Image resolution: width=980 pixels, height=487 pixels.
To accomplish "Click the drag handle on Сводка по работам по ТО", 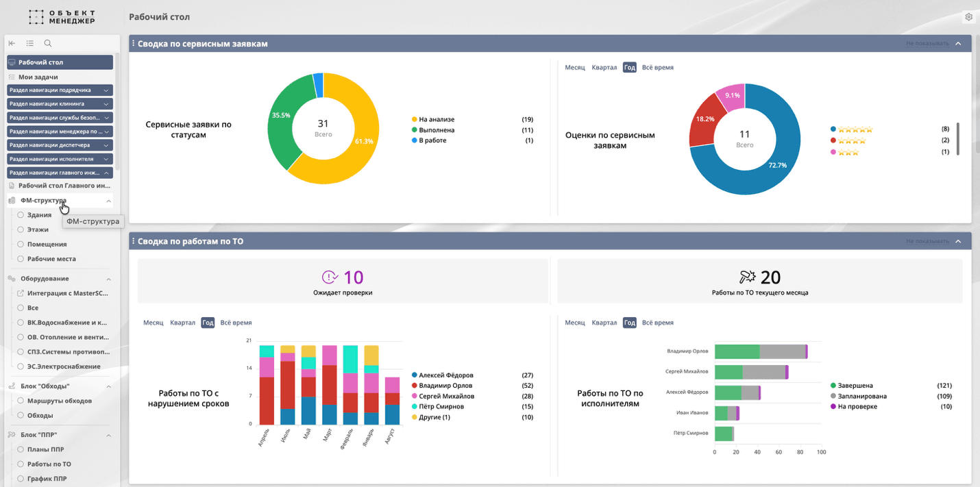I will point(133,241).
